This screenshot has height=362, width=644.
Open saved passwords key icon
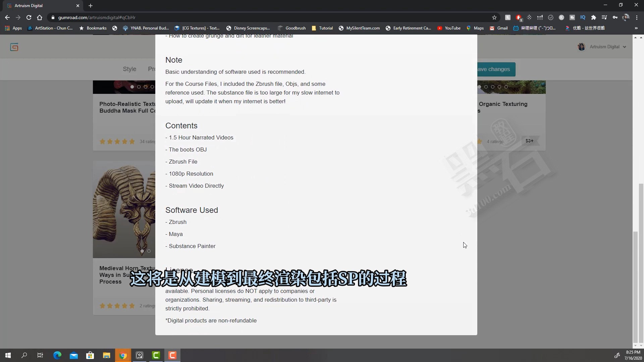(615, 17)
